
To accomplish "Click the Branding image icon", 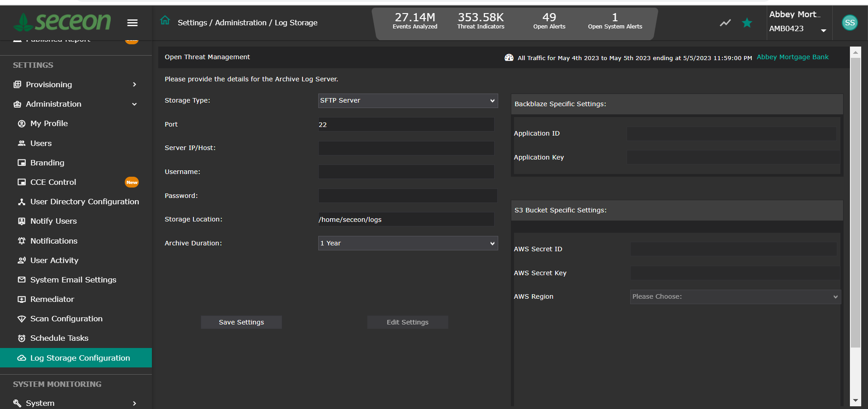I will [x=21, y=163].
